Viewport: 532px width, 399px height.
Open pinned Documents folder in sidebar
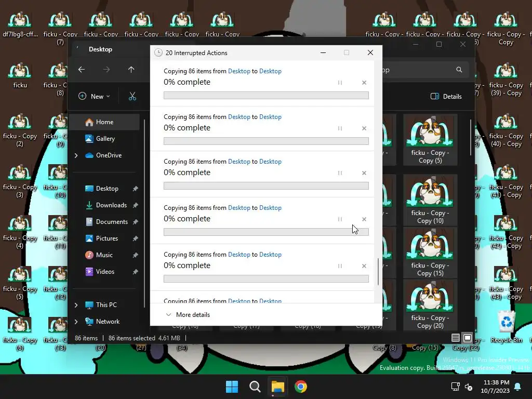[x=112, y=222]
